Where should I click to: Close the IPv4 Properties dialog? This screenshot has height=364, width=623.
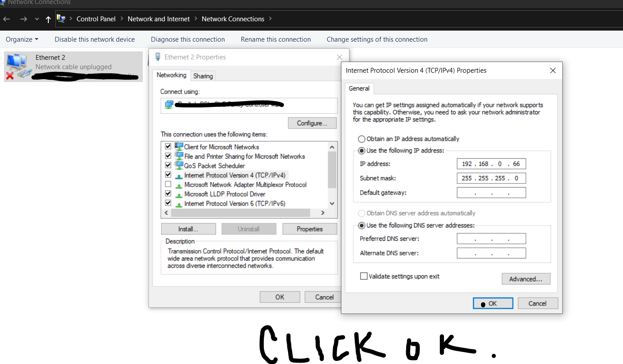click(552, 70)
